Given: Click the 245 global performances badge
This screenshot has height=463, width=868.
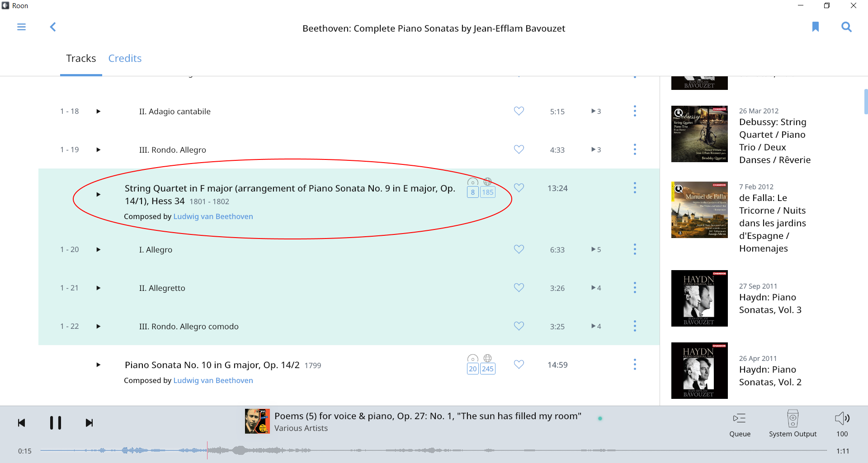Looking at the screenshot, I should tap(487, 369).
